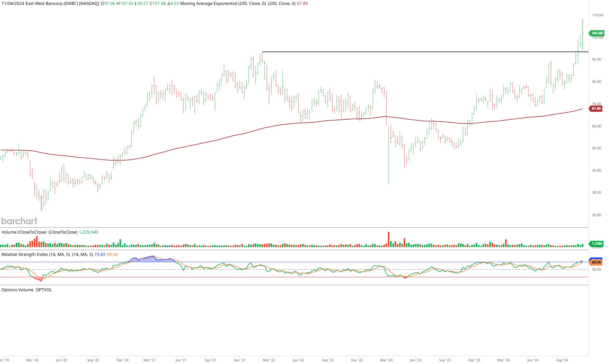Screen dimensions: 609x364
Task: Click the tallest red volume bar near Mar '23
Action: [389, 239]
